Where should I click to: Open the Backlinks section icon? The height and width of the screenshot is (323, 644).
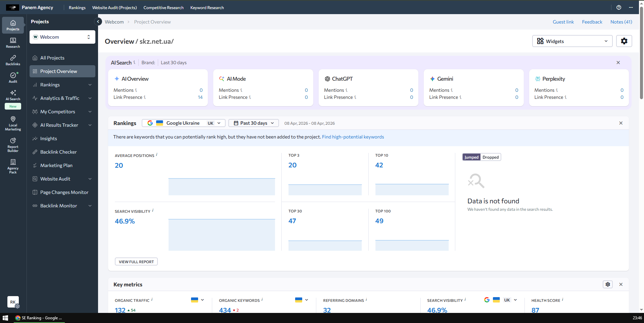tap(13, 60)
